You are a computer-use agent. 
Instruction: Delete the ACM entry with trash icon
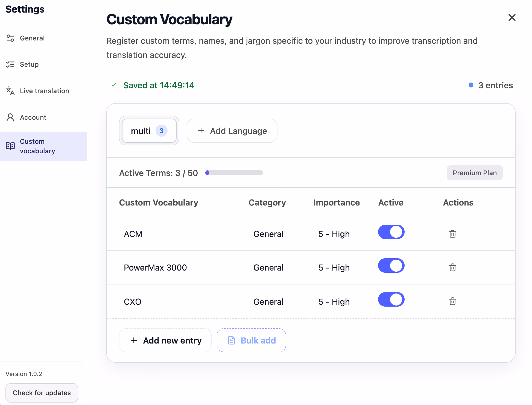click(x=452, y=234)
